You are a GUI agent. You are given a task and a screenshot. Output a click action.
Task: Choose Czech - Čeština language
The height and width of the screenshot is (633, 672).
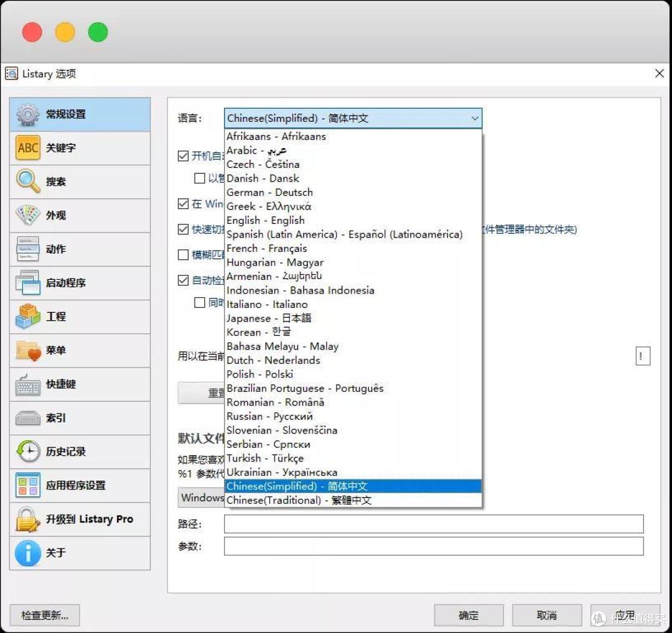click(x=353, y=164)
